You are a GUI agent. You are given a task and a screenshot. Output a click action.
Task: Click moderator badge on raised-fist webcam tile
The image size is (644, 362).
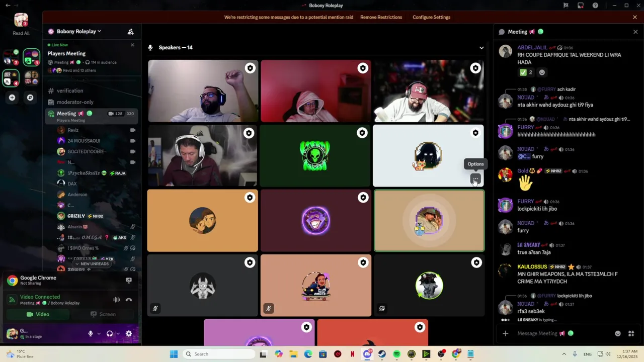click(250, 68)
